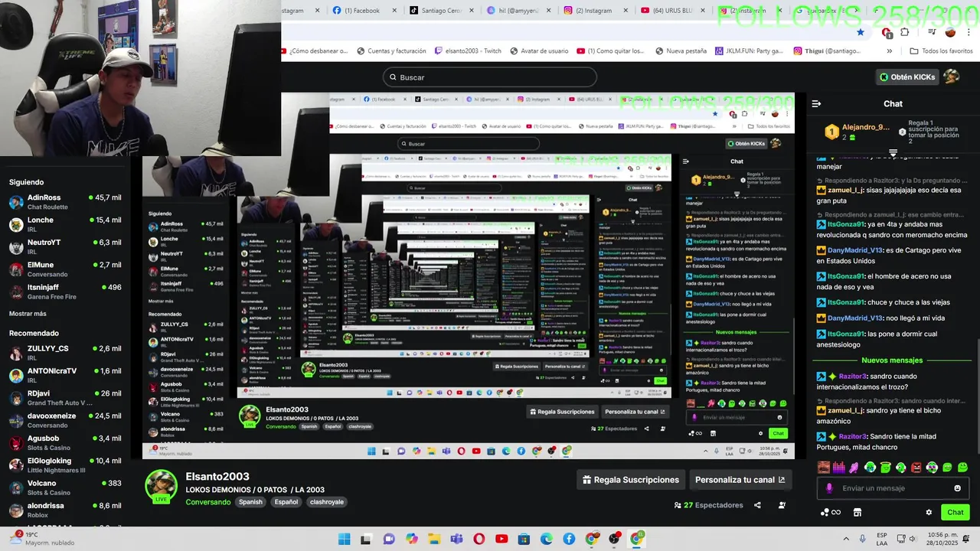Click the Regala Suscripciones button
Viewport: 980px width, 551px height.
pyautogui.click(x=630, y=480)
